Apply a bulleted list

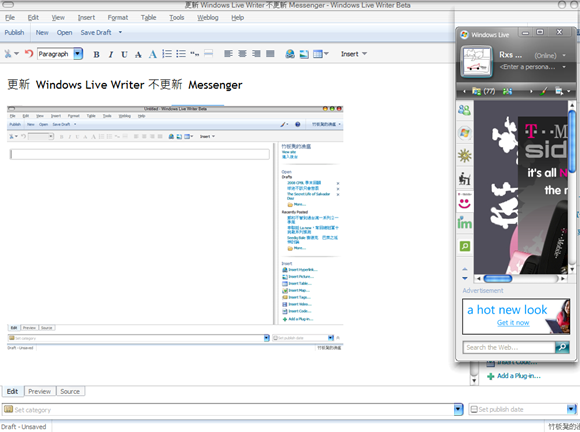(x=181, y=54)
